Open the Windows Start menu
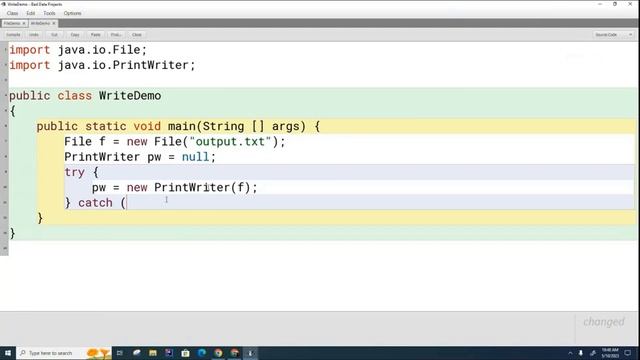The height and width of the screenshot is (360, 640). pyautogui.click(x=8, y=353)
